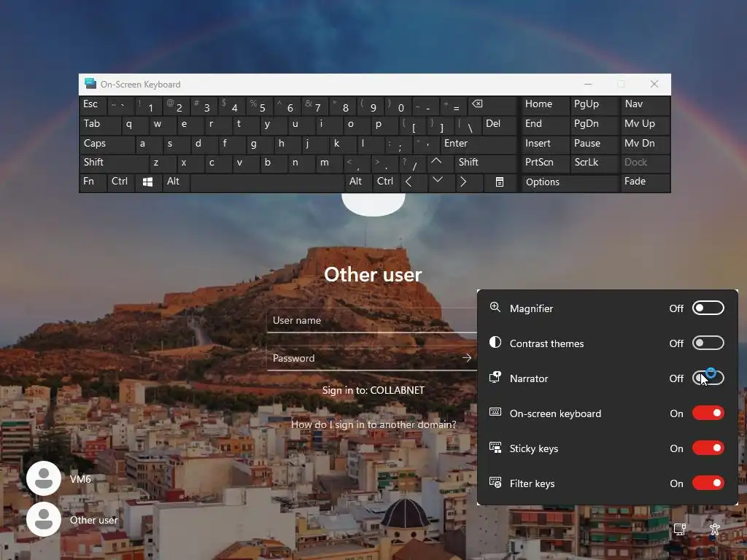Open the Accessibility button at bottom right

(714, 529)
